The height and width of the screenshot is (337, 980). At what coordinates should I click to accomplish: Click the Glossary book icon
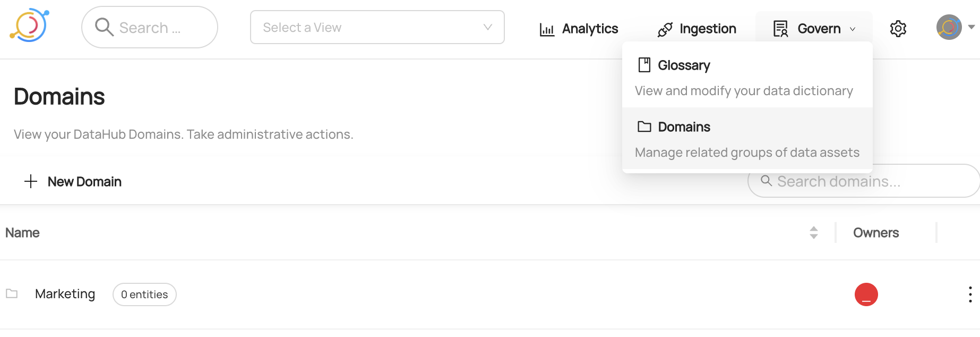pyautogui.click(x=644, y=65)
